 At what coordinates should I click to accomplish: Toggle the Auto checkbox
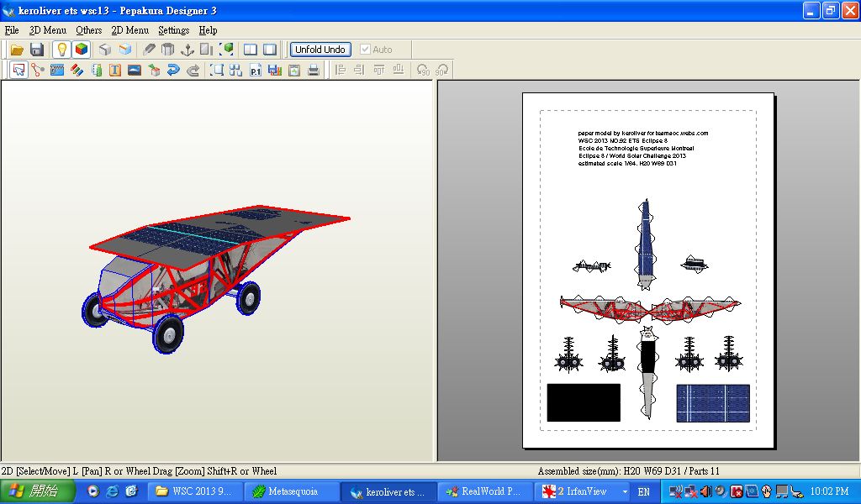coord(365,50)
